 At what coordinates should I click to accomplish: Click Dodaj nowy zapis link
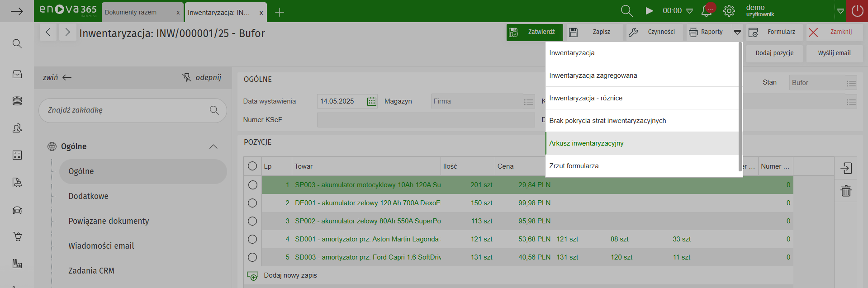[x=290, y=275]
